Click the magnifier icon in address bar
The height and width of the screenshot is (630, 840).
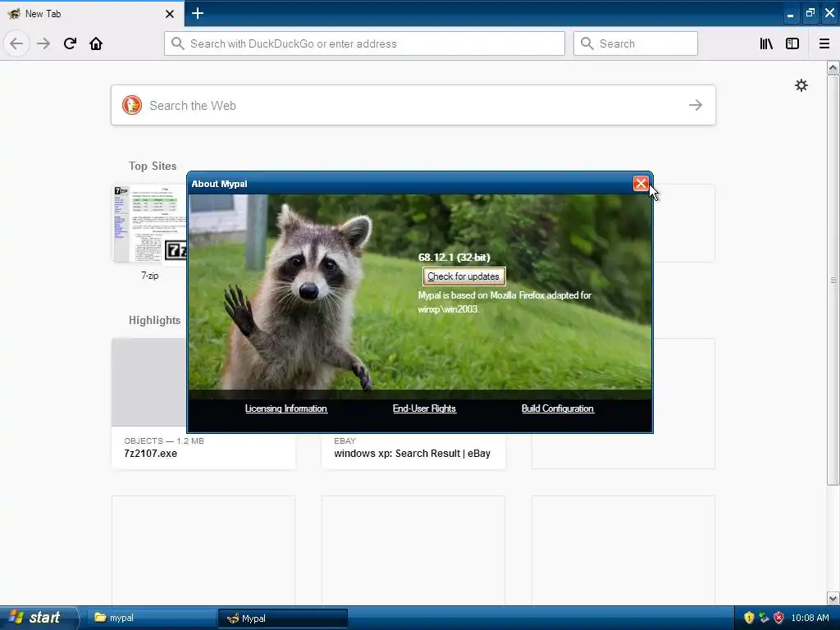point(178,43)
